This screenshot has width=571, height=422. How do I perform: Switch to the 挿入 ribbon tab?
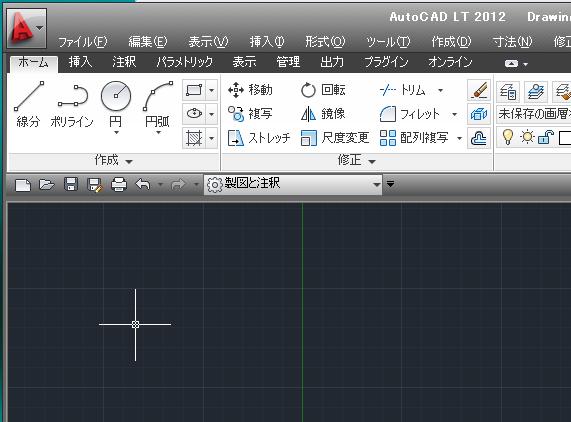(80, 62)
